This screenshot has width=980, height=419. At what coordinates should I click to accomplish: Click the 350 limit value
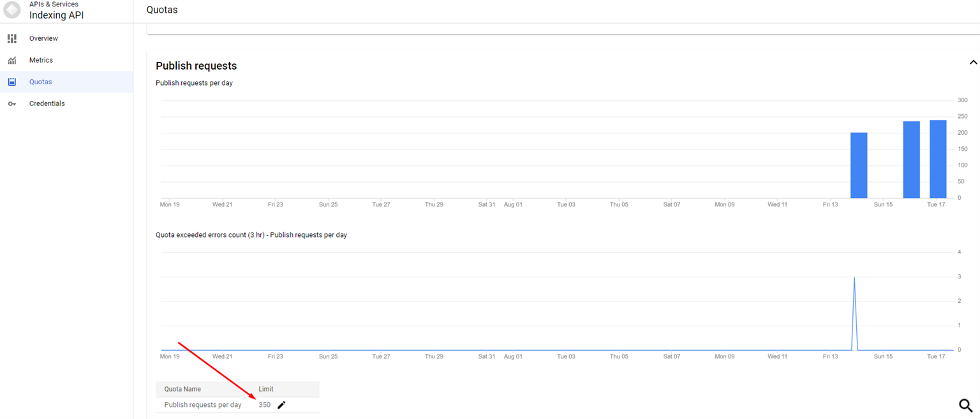[x=264, y=405]
